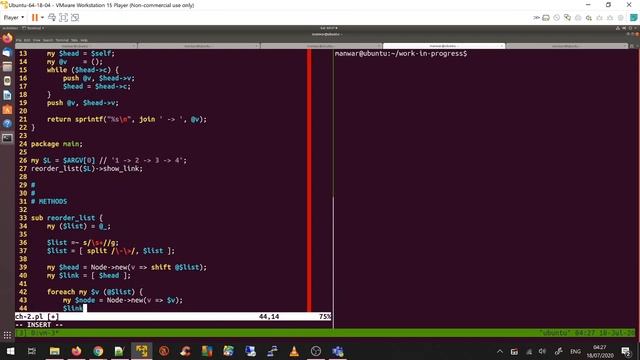Screen dimensions: 640x360
Task: Show applications grid in Ubuntu dock
Action: [x=7, y=336]
